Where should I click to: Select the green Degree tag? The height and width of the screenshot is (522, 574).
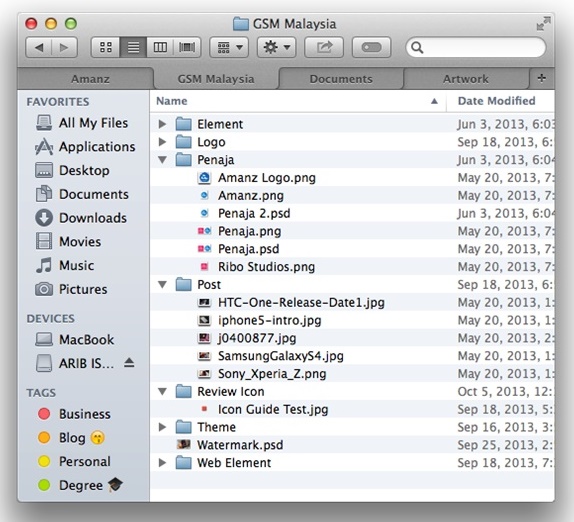[80, 485]
